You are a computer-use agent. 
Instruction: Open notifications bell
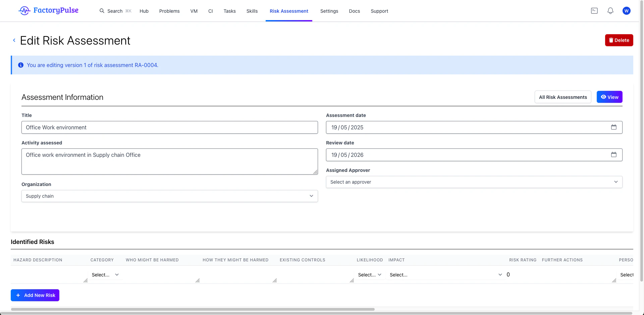pyautogui.click(x=610, y=11)
